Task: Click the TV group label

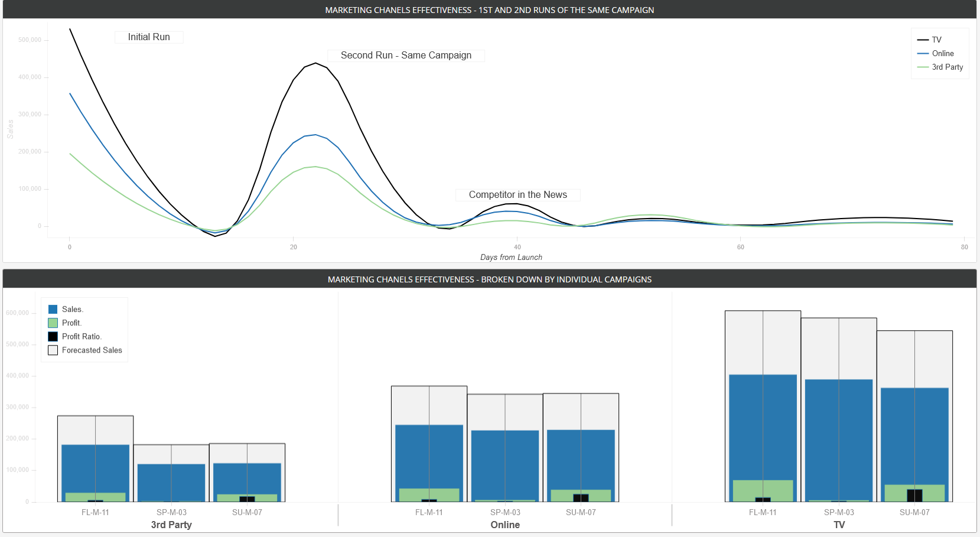Action: pyautogui.click(x=839, y=525)
